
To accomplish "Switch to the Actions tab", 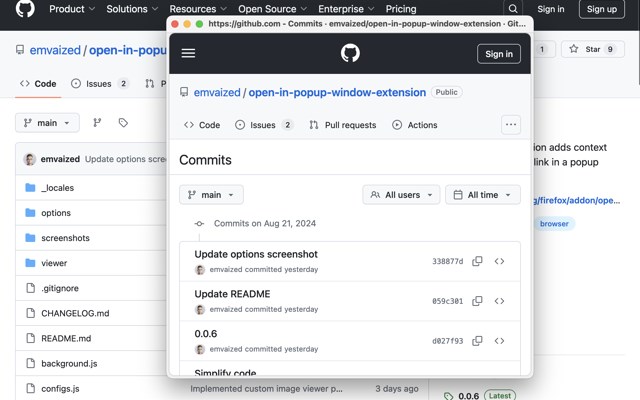I will pos(415,125).
